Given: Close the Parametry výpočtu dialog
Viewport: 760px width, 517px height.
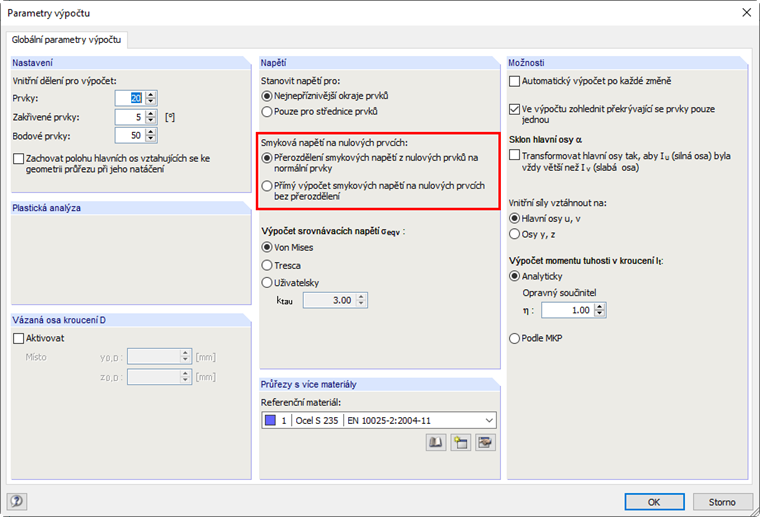Looking at the screenshot, I should (x=746, y=13).
